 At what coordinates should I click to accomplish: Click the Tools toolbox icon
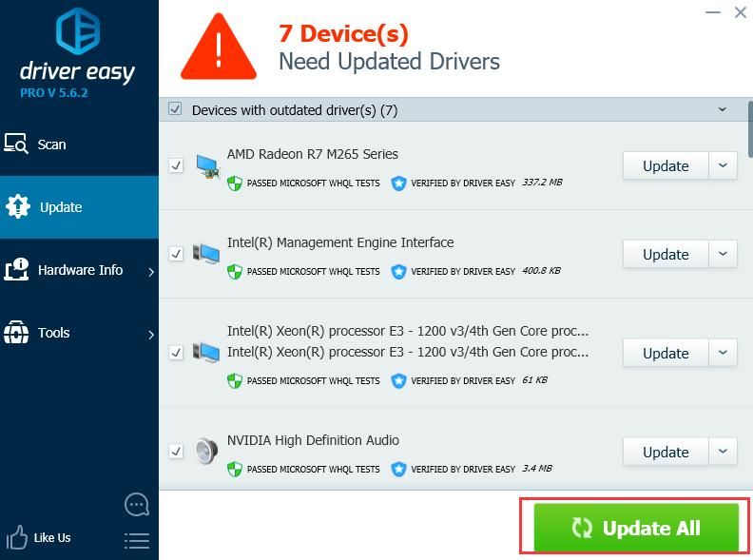pos(16,332)
